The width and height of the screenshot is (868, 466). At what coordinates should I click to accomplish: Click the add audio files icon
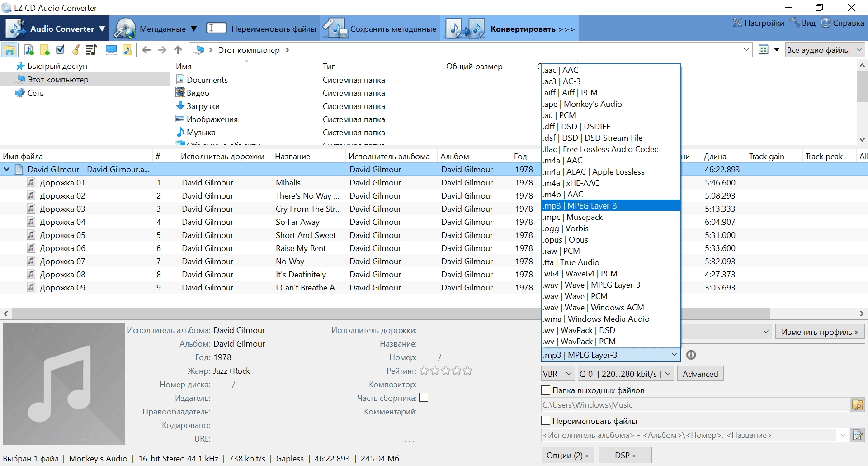[28, 50]
